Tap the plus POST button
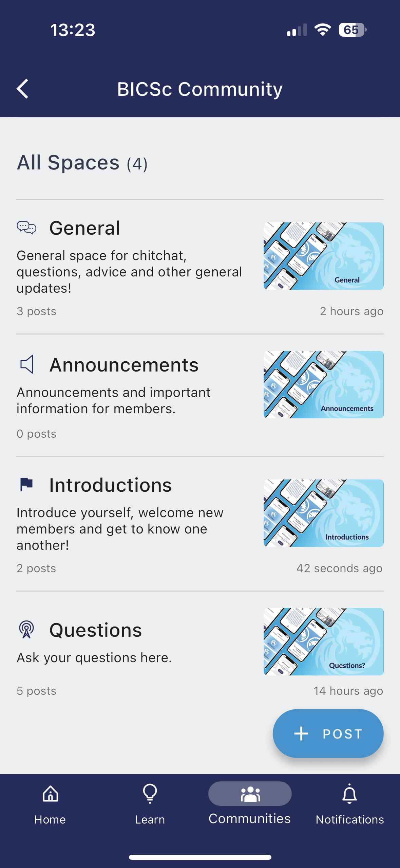Screen dimensions: 400x868 coord(328,734)
